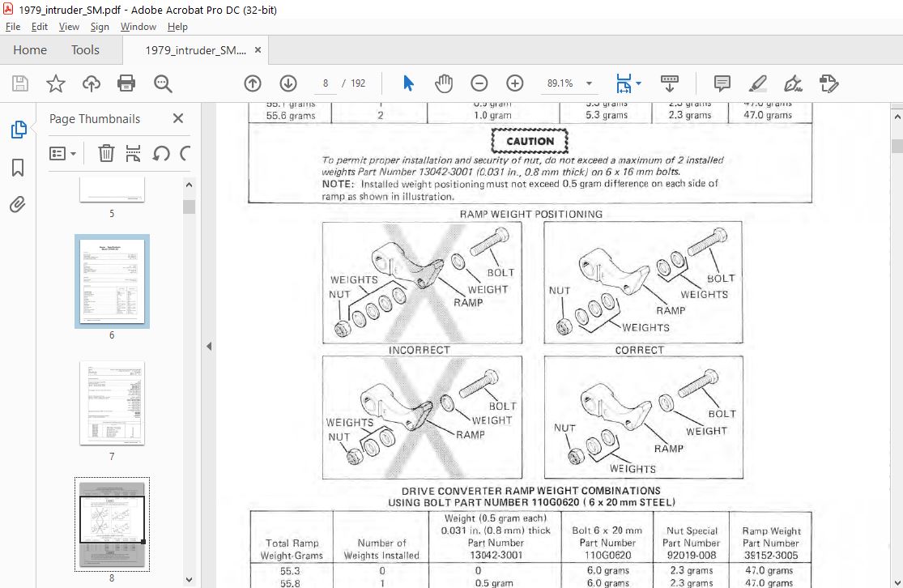Print the document with the printer icon
903x588 pixels.
(x=126, y=83)
